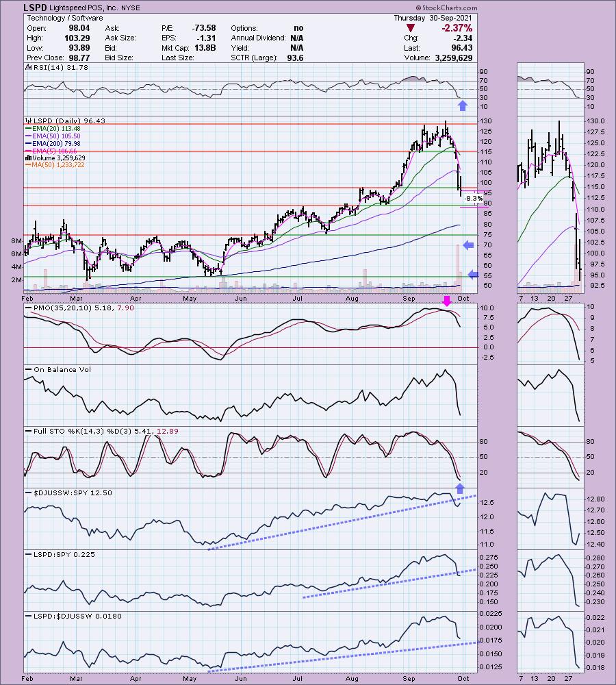616x685 pixels.
Task: Click the Bid Size label in header
Action: pos(120,58)
